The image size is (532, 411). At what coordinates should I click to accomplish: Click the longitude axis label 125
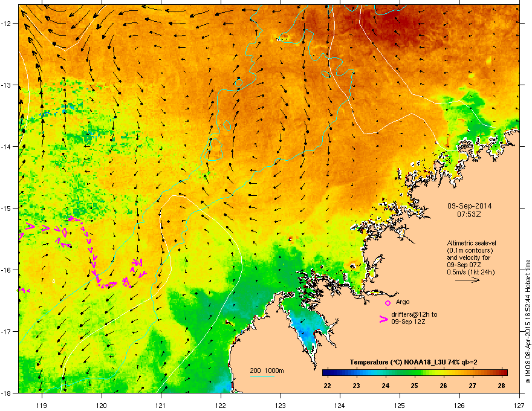pyautogui.click(x=400, y=405)
